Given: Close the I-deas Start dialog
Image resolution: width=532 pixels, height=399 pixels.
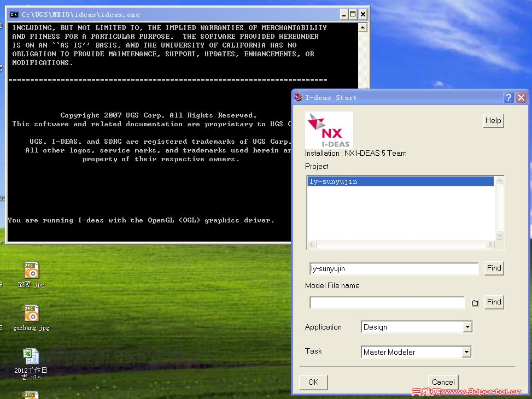Looking at the screenshot, I should [521, 98].
